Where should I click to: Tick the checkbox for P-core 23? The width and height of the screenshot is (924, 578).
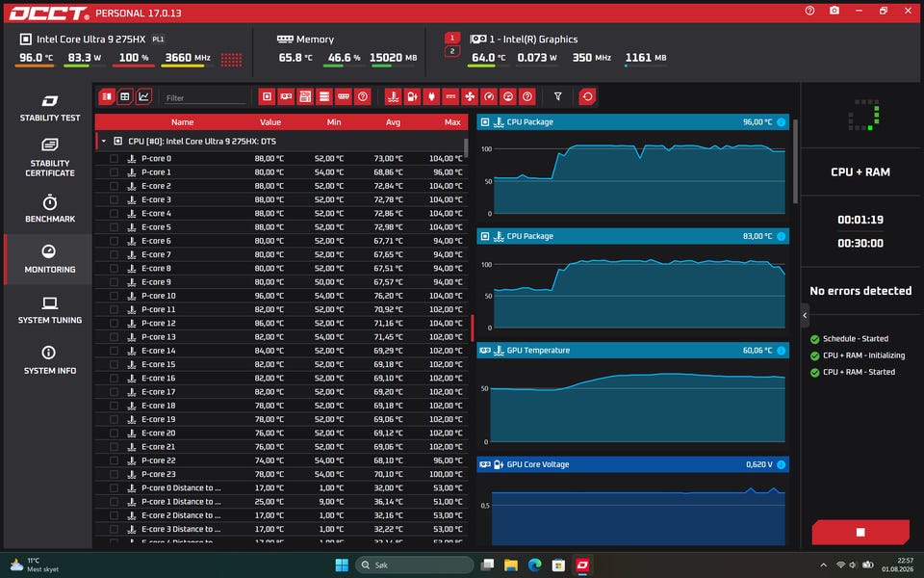115,474
